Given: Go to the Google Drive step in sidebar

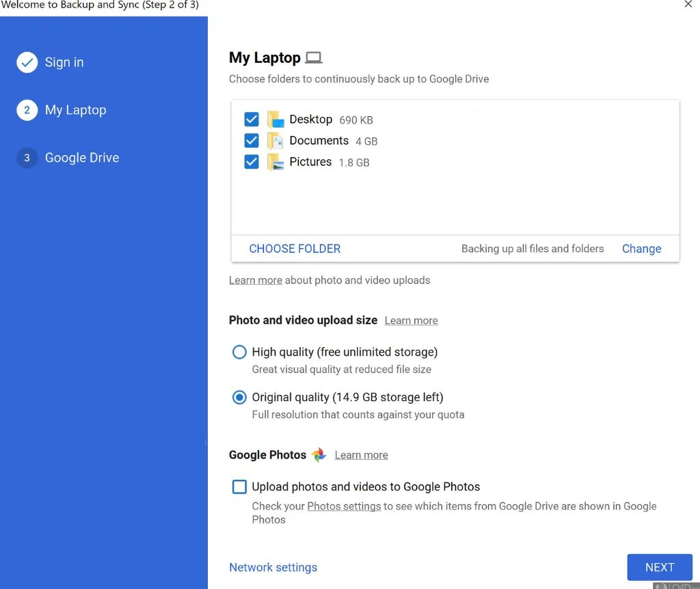Looking at the screenshot, I should pyautogui.click(x=81, y=158).
